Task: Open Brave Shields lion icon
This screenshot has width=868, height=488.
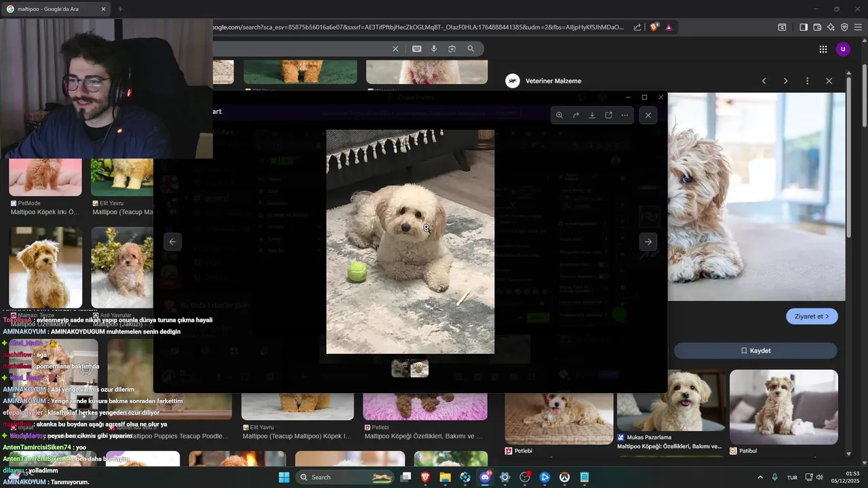Action: (x=654, y=27)
